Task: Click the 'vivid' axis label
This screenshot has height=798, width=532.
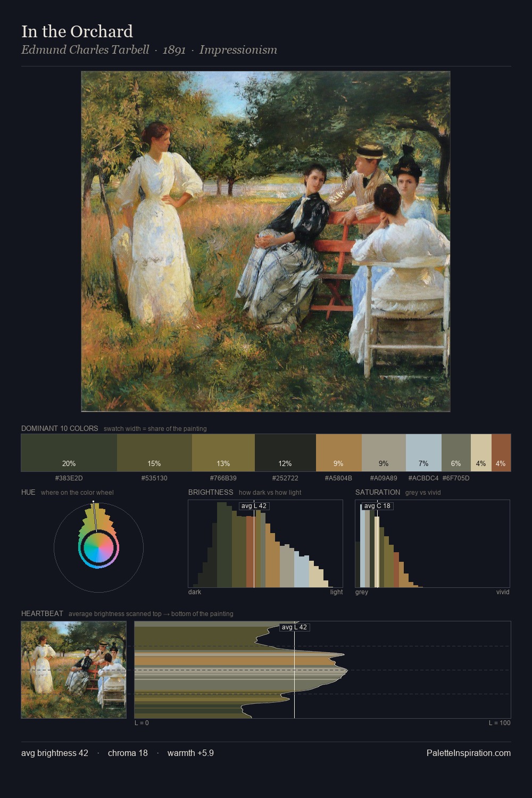Action: tap(503, 592)
